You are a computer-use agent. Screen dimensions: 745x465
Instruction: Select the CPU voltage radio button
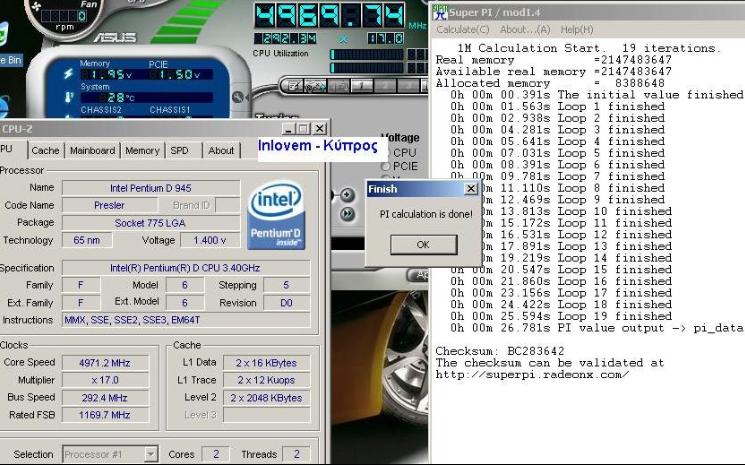click(x=386, y=153)
